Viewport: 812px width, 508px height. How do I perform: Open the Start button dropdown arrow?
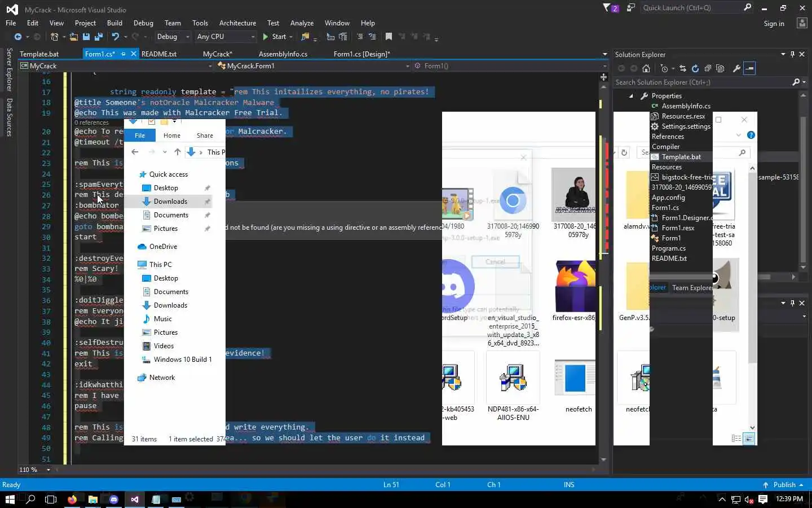coord(291,37)
